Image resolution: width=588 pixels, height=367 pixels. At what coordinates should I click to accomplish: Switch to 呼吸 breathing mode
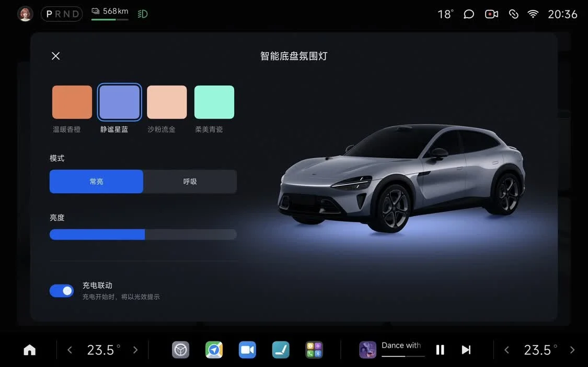pyautogui.click(x=190, y=182)
